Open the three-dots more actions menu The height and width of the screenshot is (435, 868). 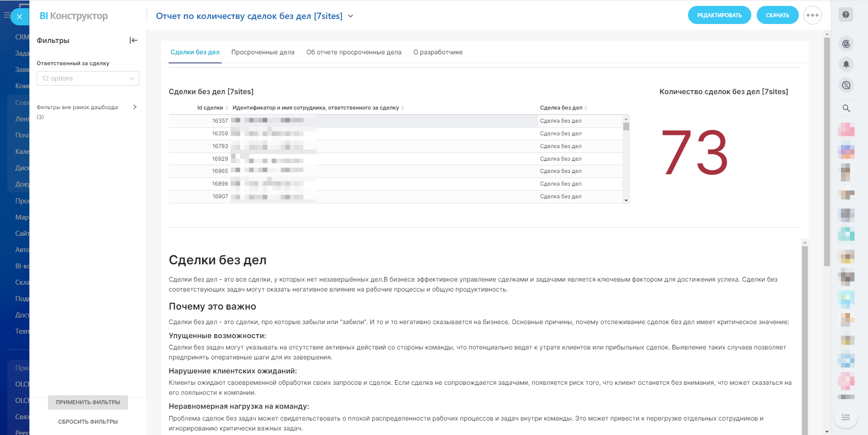[x=812, y=15]
